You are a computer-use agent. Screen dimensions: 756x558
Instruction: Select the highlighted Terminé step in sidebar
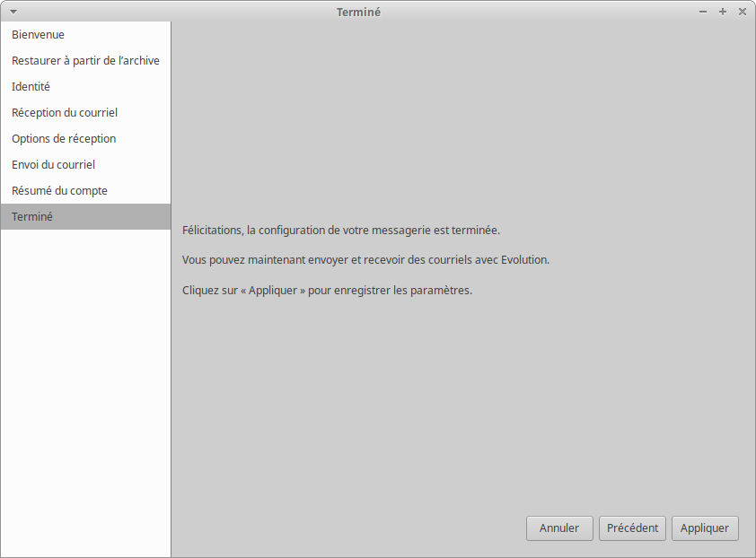[x=32, y=217]
